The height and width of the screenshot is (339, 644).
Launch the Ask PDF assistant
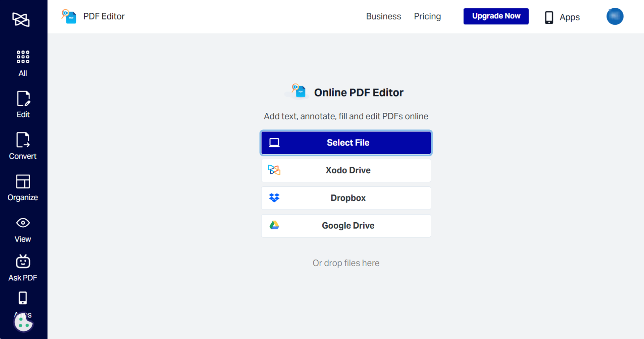[23, 268]
